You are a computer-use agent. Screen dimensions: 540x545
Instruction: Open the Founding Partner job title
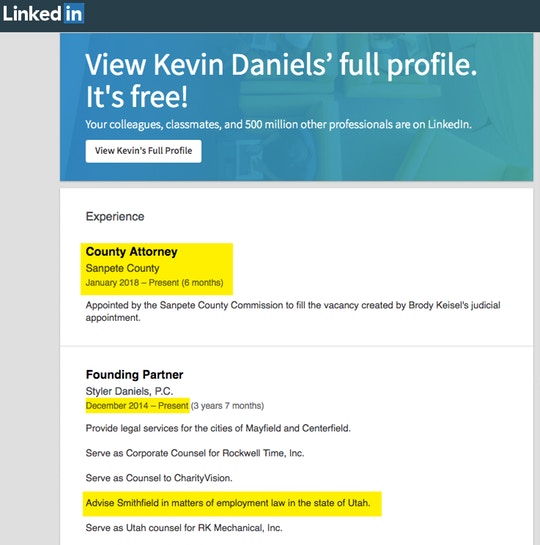134,375
